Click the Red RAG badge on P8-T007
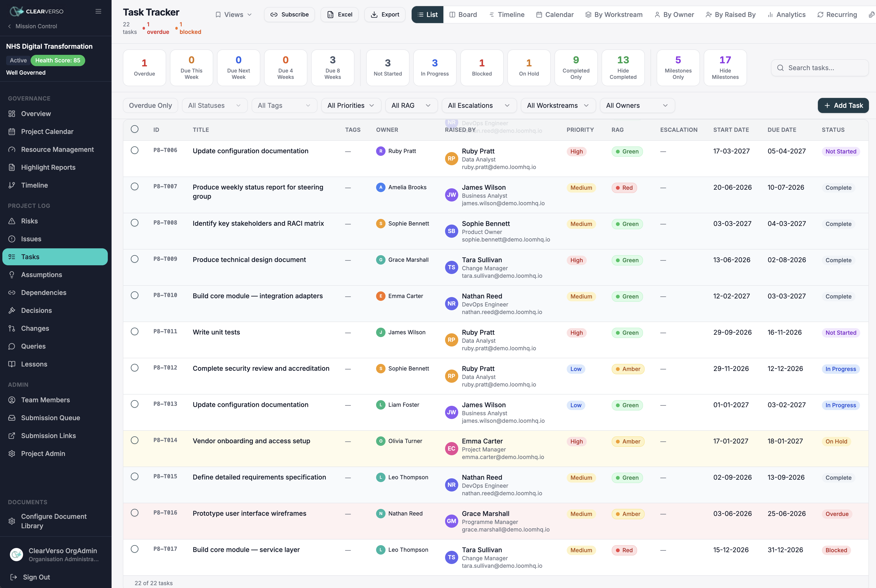This screenshot has height=588, width=876. click(x=624, y=188)
